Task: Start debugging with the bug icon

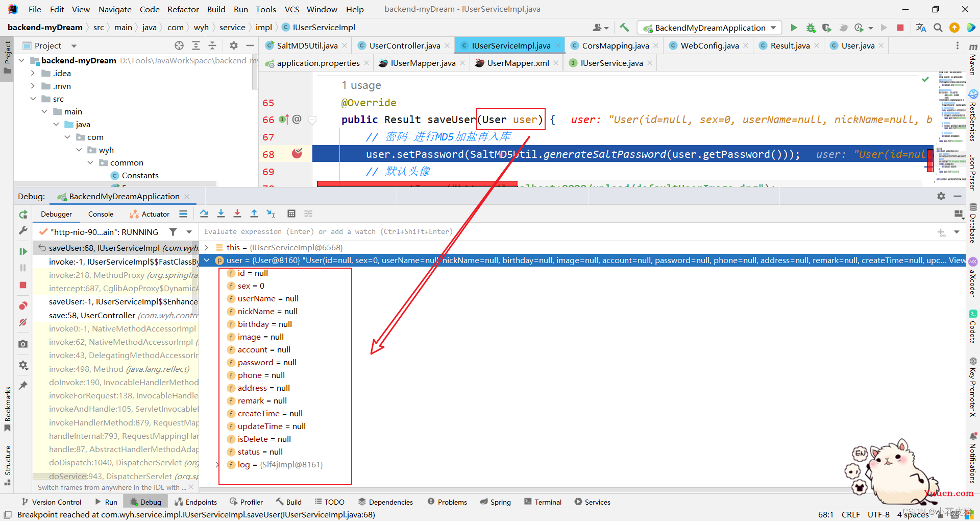Action: point(811,28)
